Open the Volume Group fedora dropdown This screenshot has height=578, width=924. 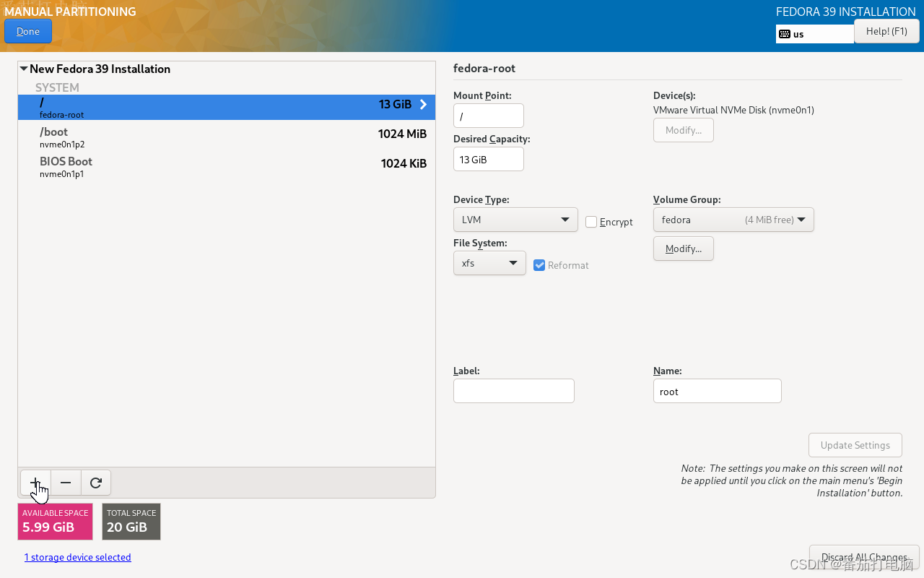[x=733, y=220]
